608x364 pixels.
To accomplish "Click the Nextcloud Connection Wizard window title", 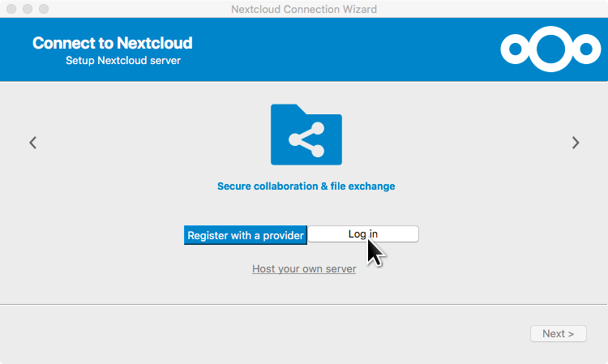I will (304, 9).
